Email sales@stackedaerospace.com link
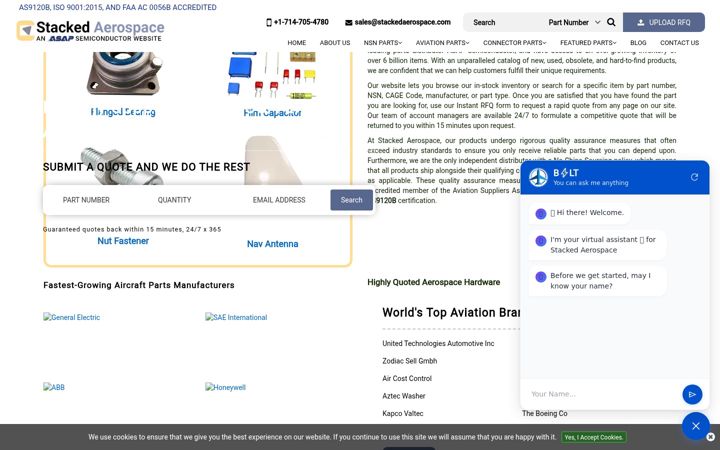 [402, 22]
